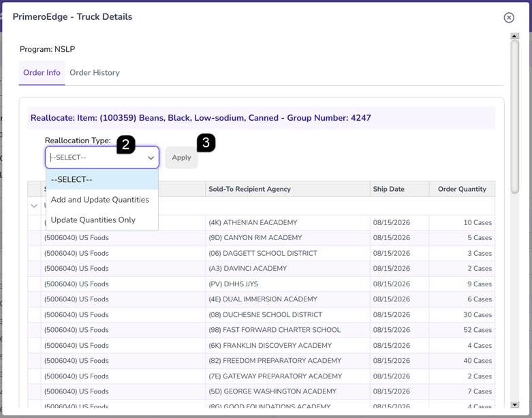Click US Foods cell in DHHS JJYS row
Viewport: 532px width, 418px height.
pyautogui.click(x=123, y=284)
